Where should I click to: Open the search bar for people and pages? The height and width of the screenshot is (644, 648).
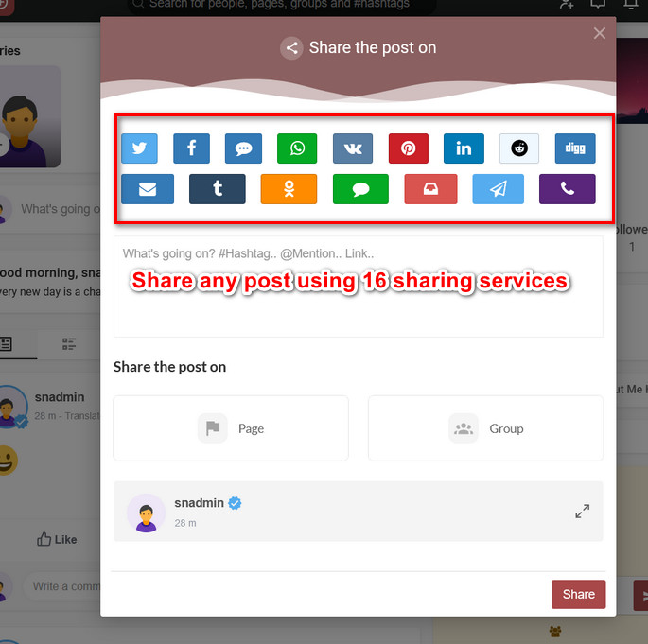(x=281, y=5)
